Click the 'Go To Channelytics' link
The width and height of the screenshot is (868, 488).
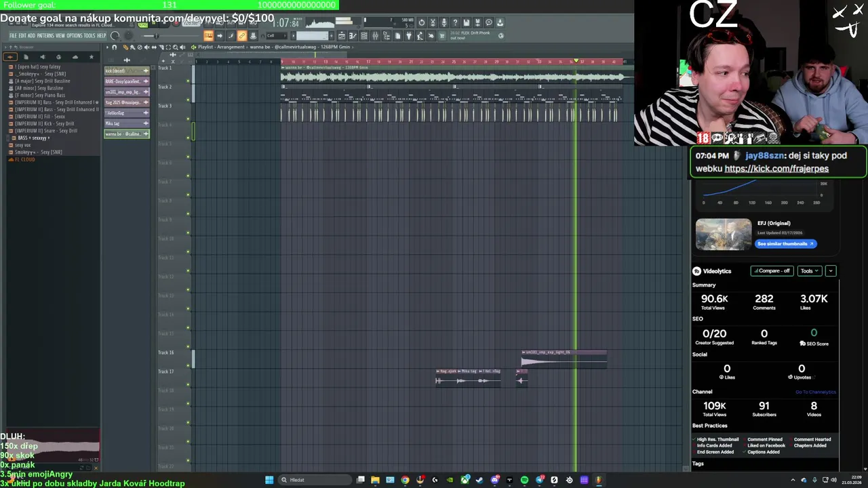pos(816,392)
